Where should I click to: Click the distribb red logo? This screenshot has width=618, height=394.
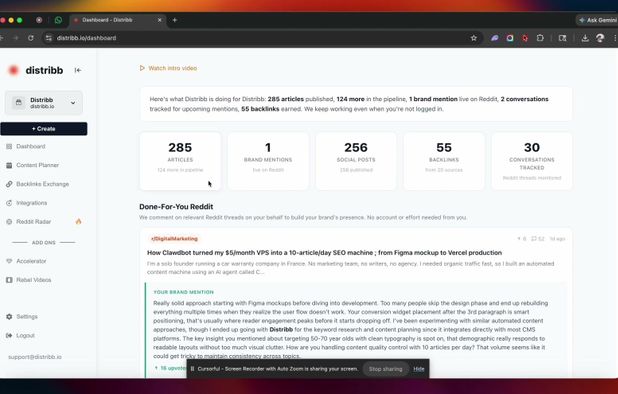(x=13, y=70)
